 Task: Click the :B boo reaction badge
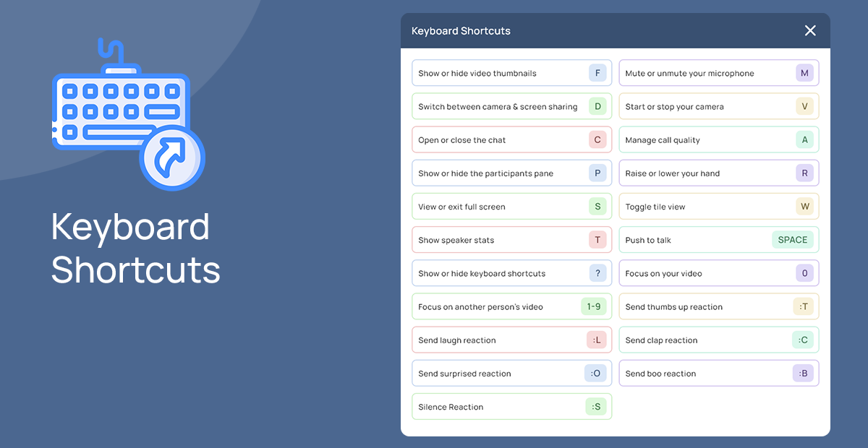pyautogui.click(x=803, y=374)
